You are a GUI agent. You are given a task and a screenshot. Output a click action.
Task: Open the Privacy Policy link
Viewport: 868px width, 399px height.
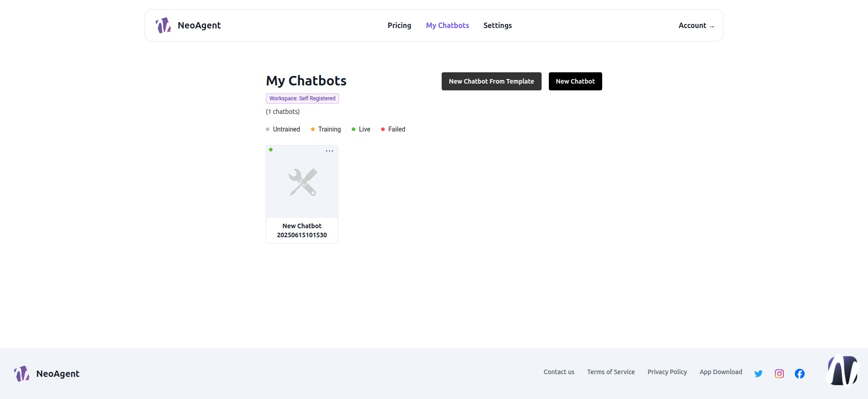point(667,372)
